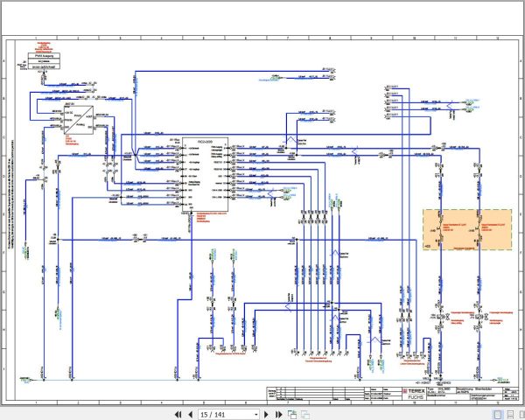Screen dimensions: 525x420
Task: Jump to the last page
Action: (278, 415)
